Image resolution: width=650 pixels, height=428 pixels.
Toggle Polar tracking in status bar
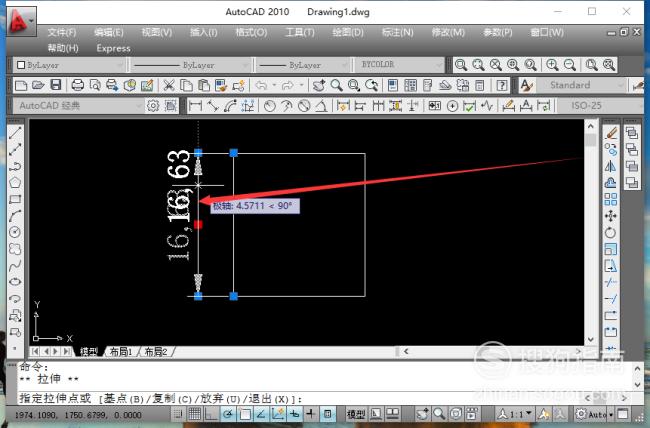point(228,414)
